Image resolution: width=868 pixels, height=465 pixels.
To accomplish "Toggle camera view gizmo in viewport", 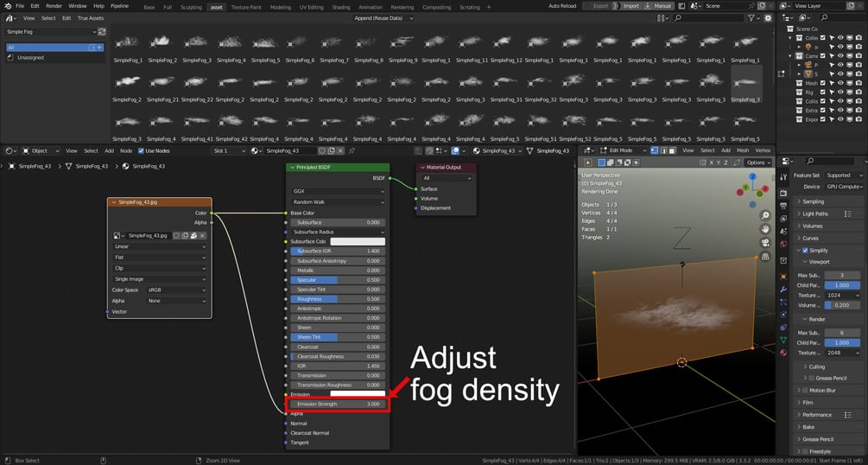I will (x=765, y=243).
